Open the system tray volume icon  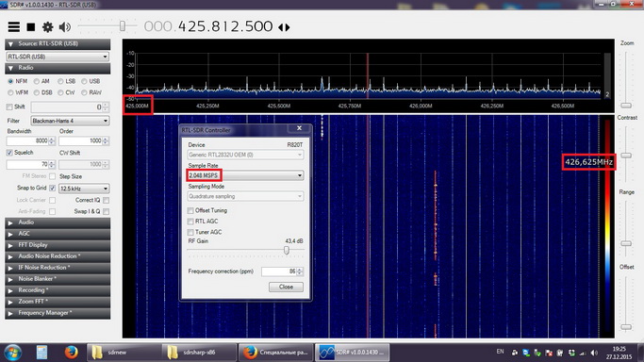pos(594,353)
